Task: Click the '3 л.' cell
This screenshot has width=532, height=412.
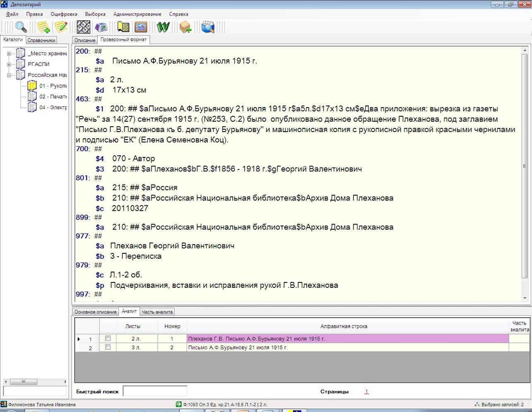Action: point(137,348)
